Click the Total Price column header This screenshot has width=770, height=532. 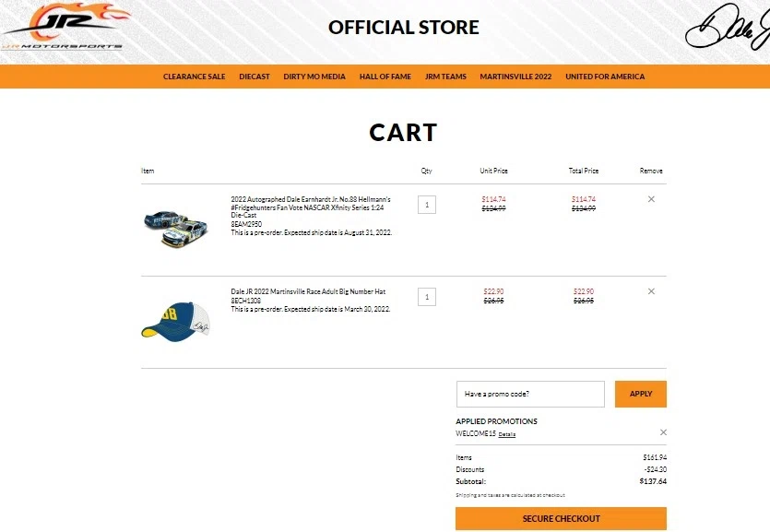584,171
